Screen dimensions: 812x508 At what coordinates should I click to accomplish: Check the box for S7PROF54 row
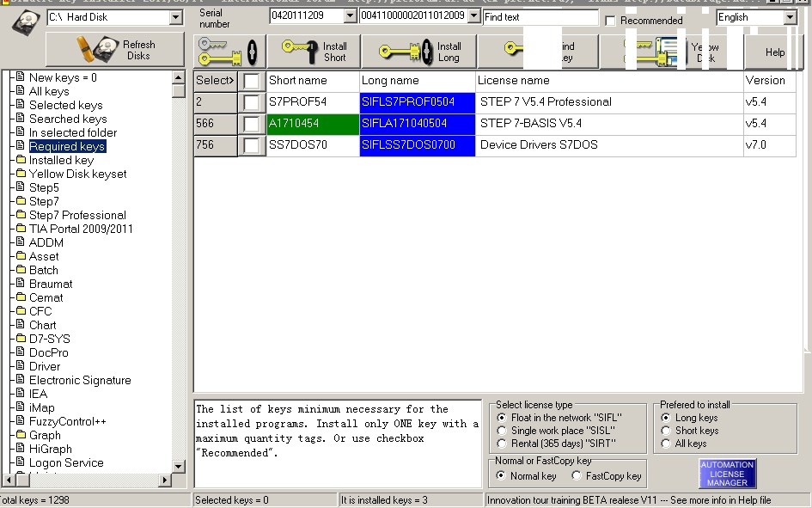251,102
